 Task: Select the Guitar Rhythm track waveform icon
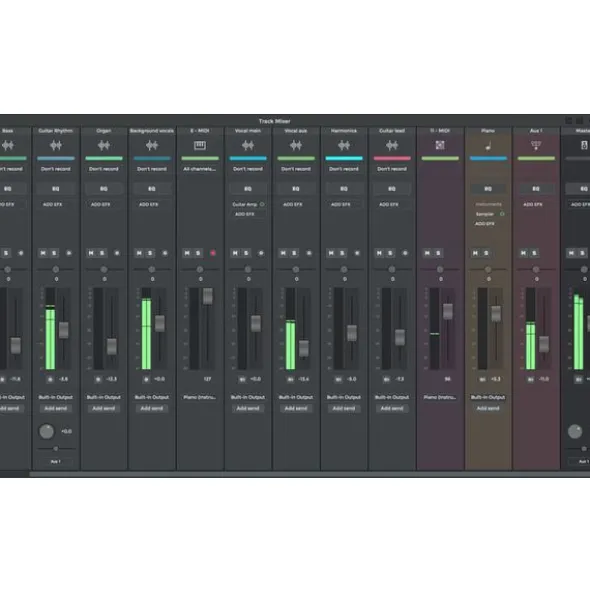(x=56, y=145)
